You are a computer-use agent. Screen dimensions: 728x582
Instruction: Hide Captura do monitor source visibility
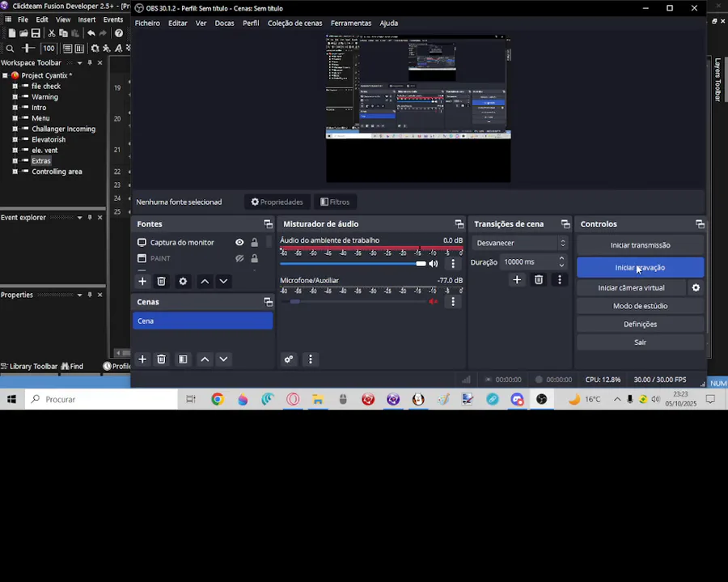(x=239, y=243)
